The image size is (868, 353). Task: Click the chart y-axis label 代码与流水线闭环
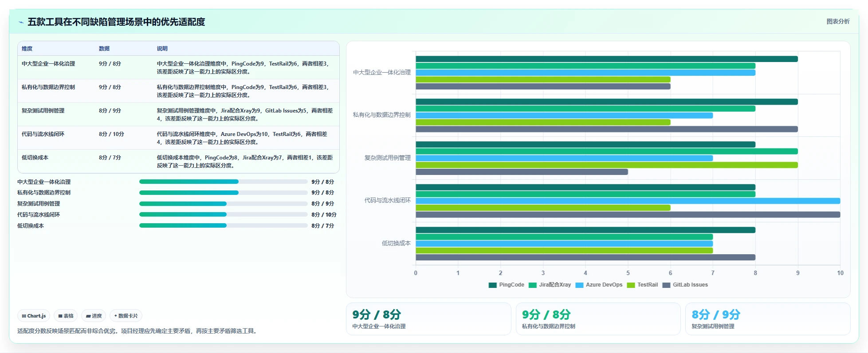(x=388, y=200)
